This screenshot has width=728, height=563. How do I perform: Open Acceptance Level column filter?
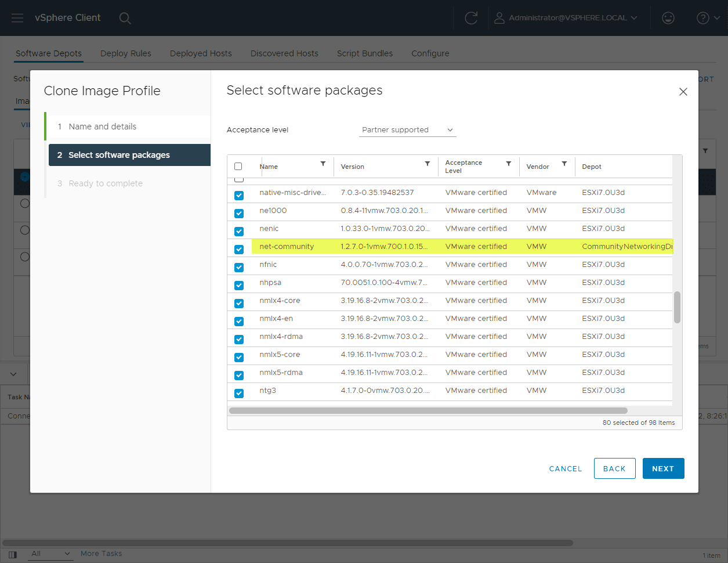point(509,164)
